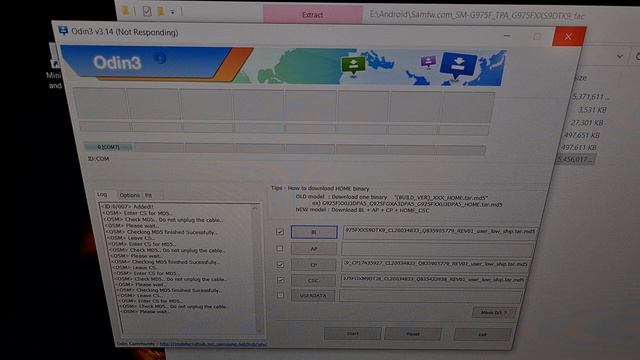
Task: Expand the Explorer ribbon chevron
Action: point(620,56)
